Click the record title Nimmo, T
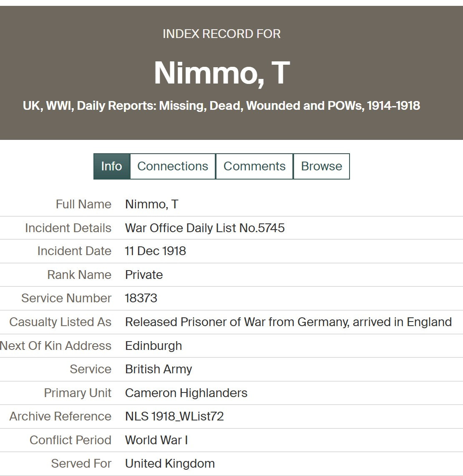The height and width of the screenshot is (476, 463). coord(222,73)
